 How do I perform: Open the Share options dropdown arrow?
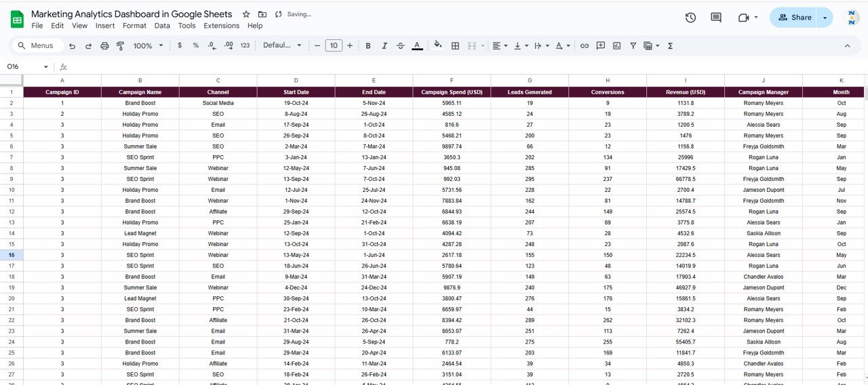pyautogui.click(x=825, y=18)
